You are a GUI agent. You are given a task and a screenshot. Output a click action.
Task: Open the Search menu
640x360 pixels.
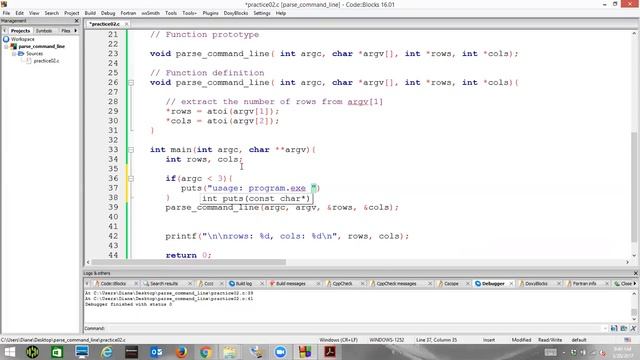[x=52, y=13]
